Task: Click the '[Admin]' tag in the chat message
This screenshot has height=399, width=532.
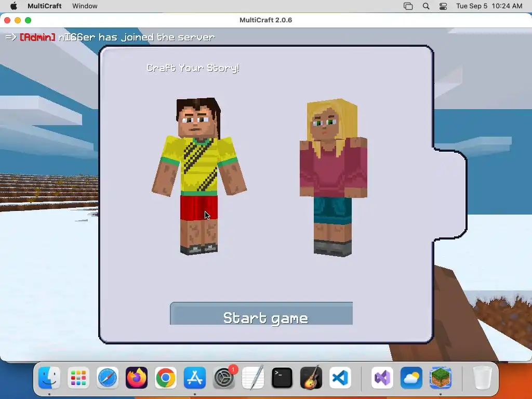Action: [x=37, y=37]
